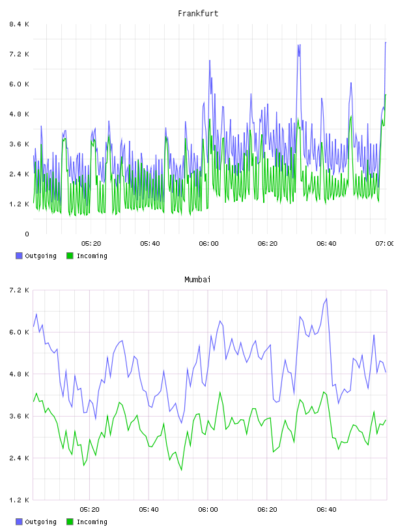This screenshot has width=396, height=532.
Task: Click the 4.8 K axis label in Mumbai chart
Action: (19, 374)
